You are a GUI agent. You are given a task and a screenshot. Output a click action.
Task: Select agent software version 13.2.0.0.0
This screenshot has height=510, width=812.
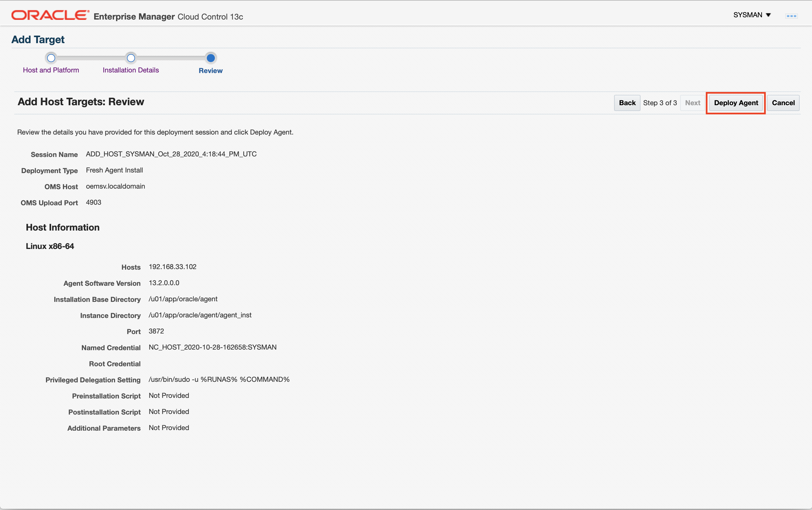pyautogui.click(x=164, y=283)
